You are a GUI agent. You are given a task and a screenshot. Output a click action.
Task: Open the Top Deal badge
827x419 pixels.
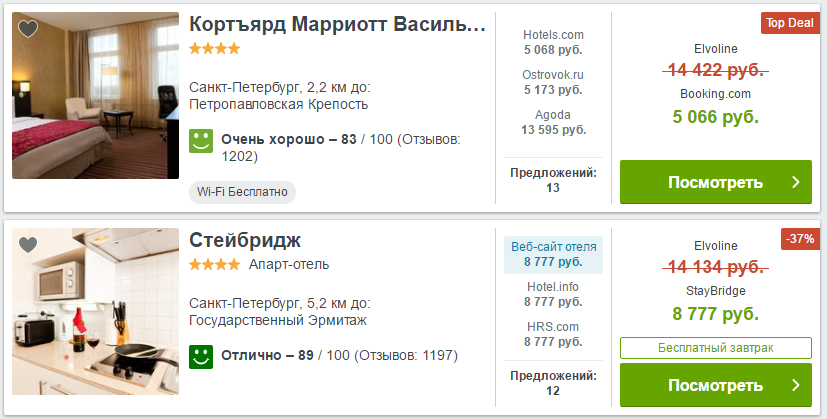tap(790, 23)
